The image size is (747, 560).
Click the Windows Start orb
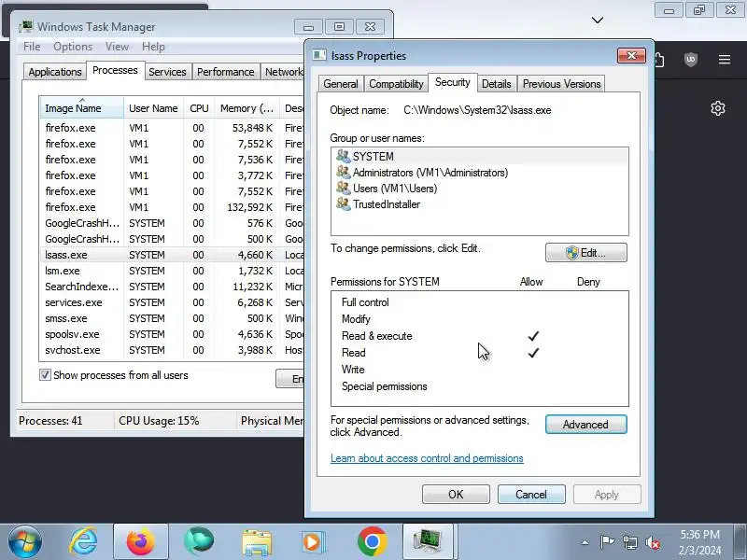tap(25, 541)
